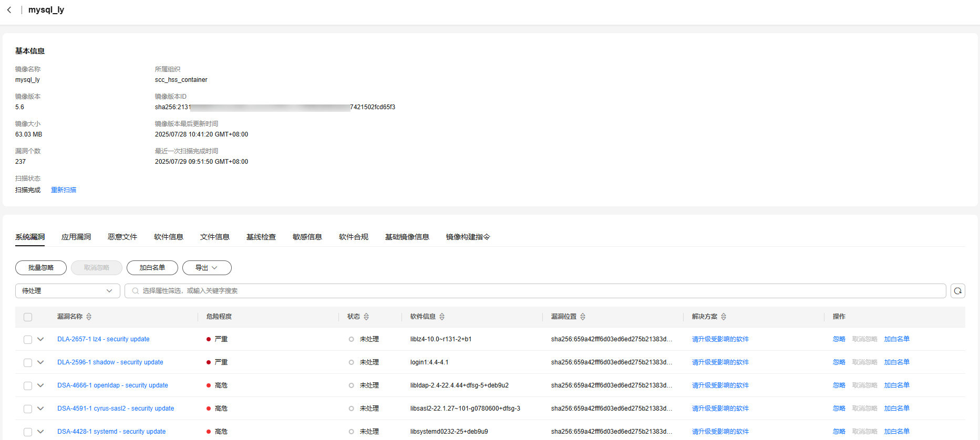Click the back arrow next to mysql_ly
The height and width of the screenshot is (440, 980).
point(9,10)
